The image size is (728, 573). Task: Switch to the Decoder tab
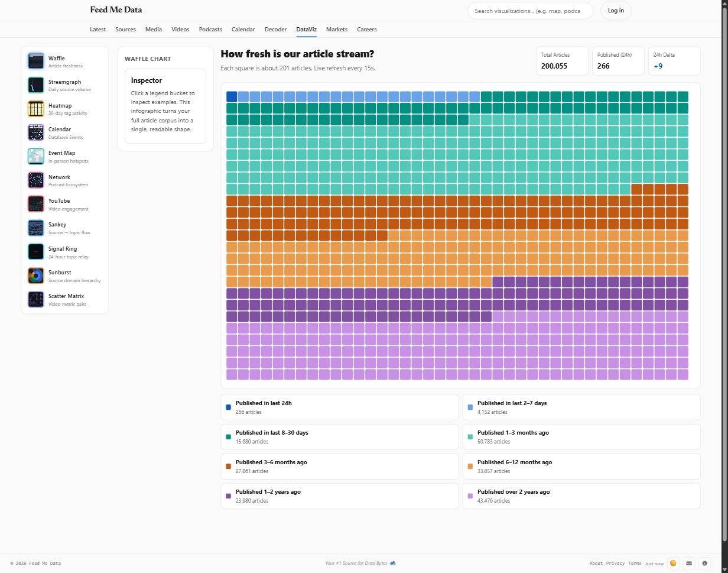point(275,29)
